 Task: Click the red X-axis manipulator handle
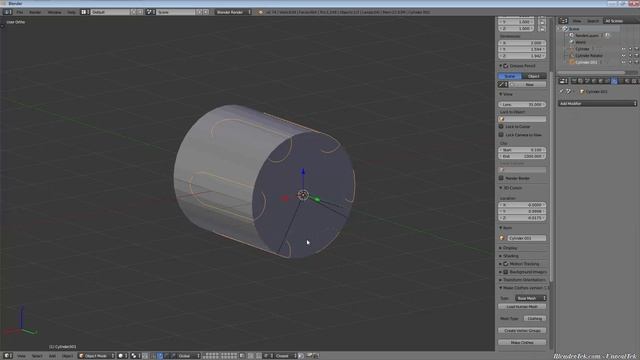click(285, 198)
